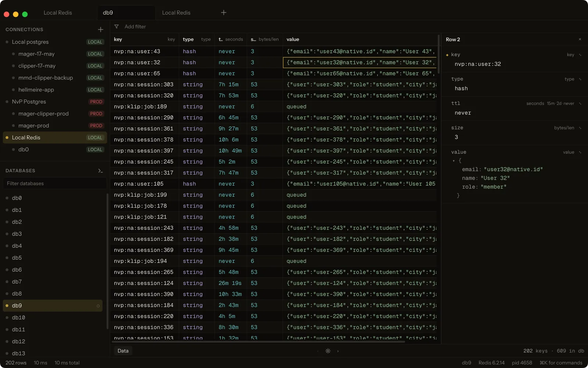Click the pin icon beside type field

[x=580, y=79]
